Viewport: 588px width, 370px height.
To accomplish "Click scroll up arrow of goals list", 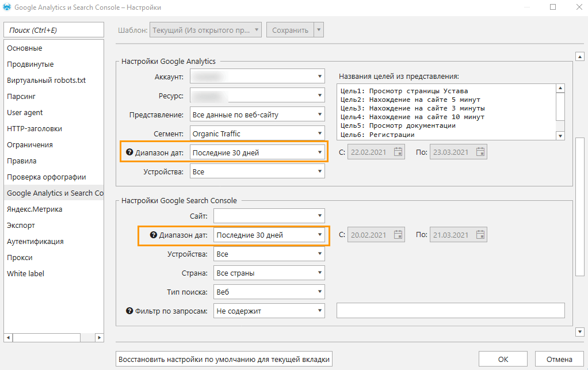I will point(560,89).
